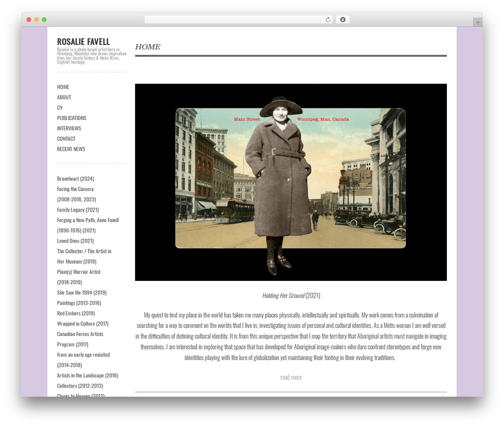Image resolution: width=504 pixels, height=427 pixels.
Task: Open the Interviews page
Action: pyautogui.click(x=69, y=128)
